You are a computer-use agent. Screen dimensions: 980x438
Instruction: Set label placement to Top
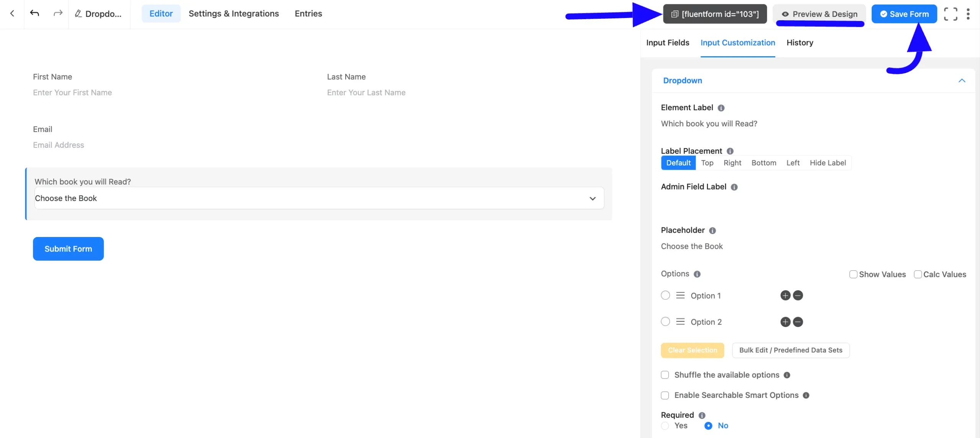tap(707, 163)
